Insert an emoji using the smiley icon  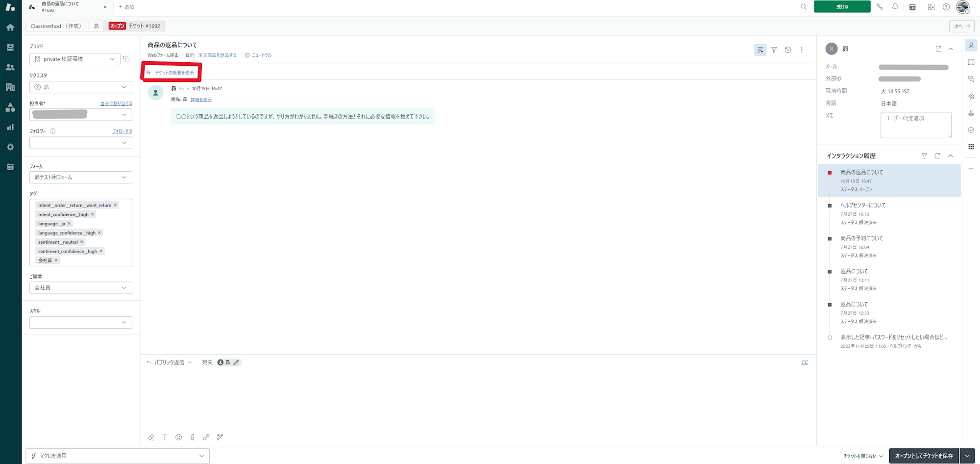[x=178, y=437]
